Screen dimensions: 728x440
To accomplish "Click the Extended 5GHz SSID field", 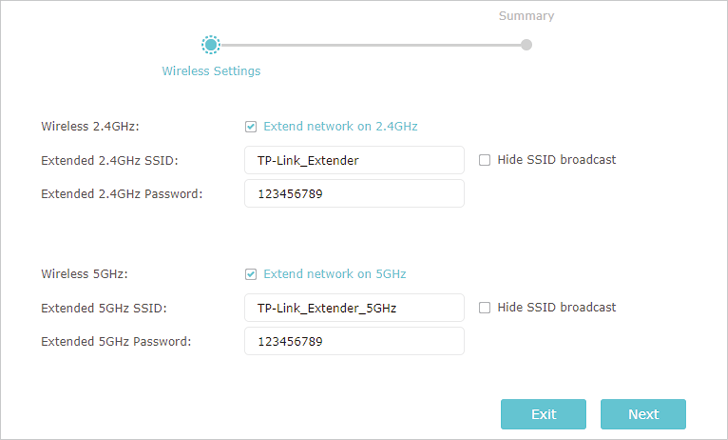I will (354, 308).
